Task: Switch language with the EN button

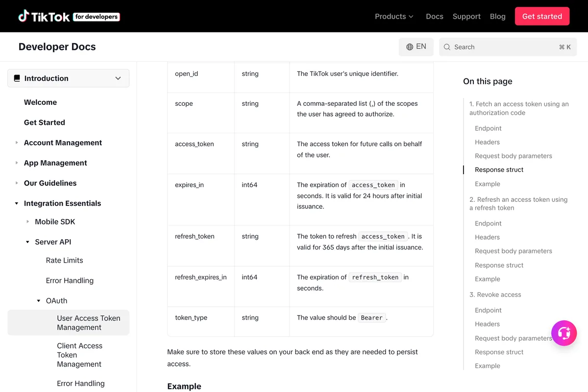Action: point(416,47)
